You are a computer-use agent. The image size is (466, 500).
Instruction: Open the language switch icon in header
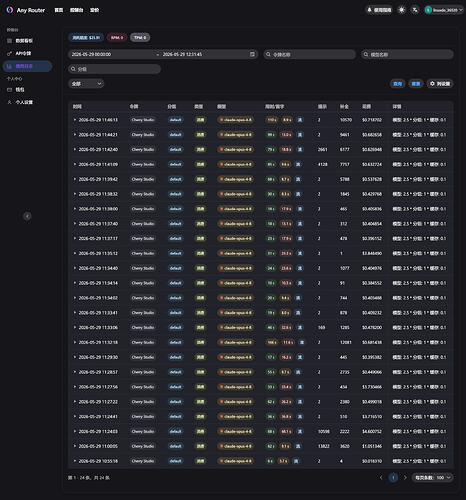coord(415,10)
